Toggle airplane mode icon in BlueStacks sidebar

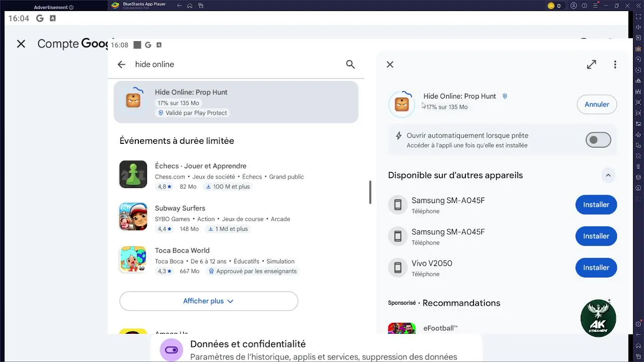pyautogui.click(x=638, y=134)
